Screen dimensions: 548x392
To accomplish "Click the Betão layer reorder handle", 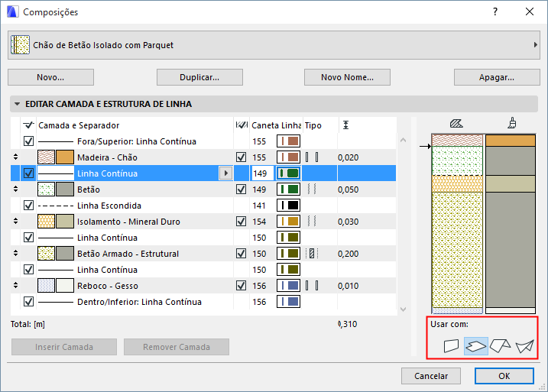I will 15,190.
